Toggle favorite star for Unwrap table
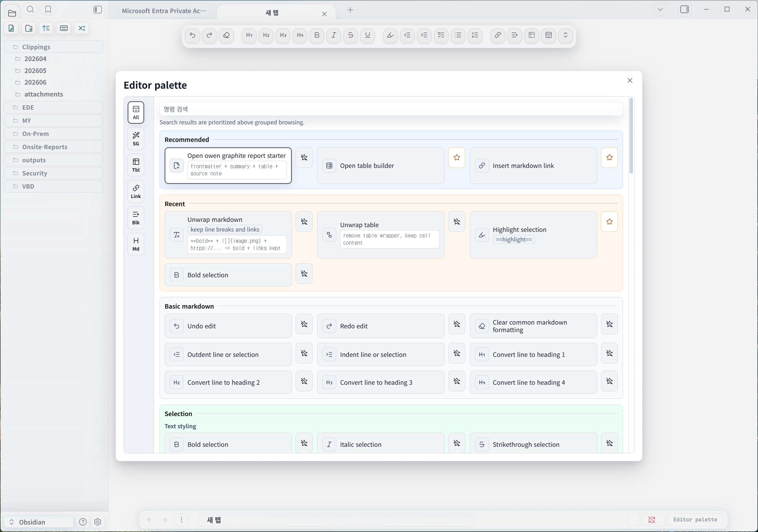The image size is (758, 532). point(457,222)
